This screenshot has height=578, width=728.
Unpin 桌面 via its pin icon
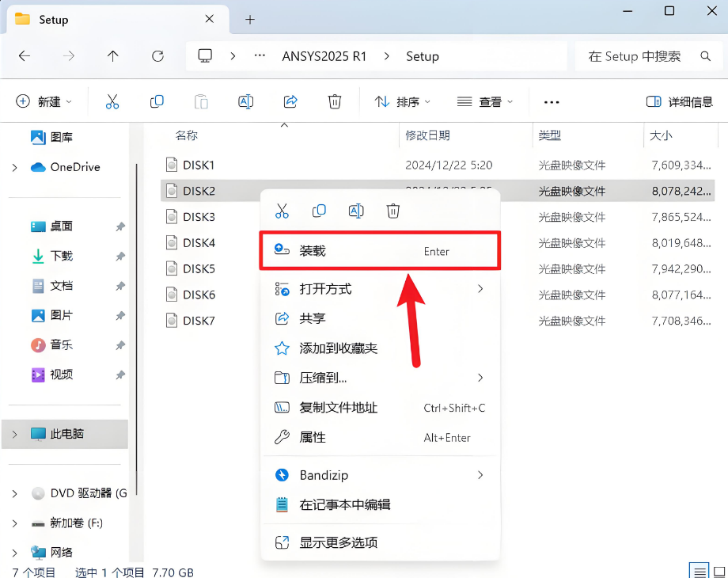[x=120, y=226]
